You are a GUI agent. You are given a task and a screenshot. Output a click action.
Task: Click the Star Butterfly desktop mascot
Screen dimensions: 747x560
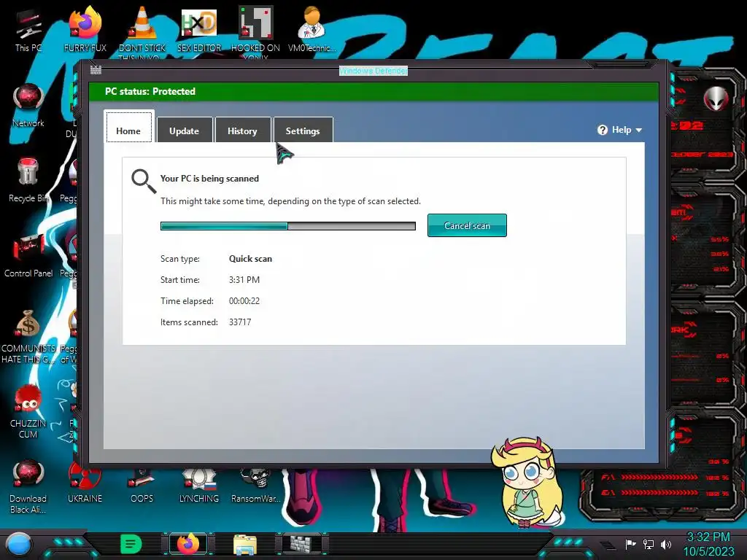tap(527, 482)
